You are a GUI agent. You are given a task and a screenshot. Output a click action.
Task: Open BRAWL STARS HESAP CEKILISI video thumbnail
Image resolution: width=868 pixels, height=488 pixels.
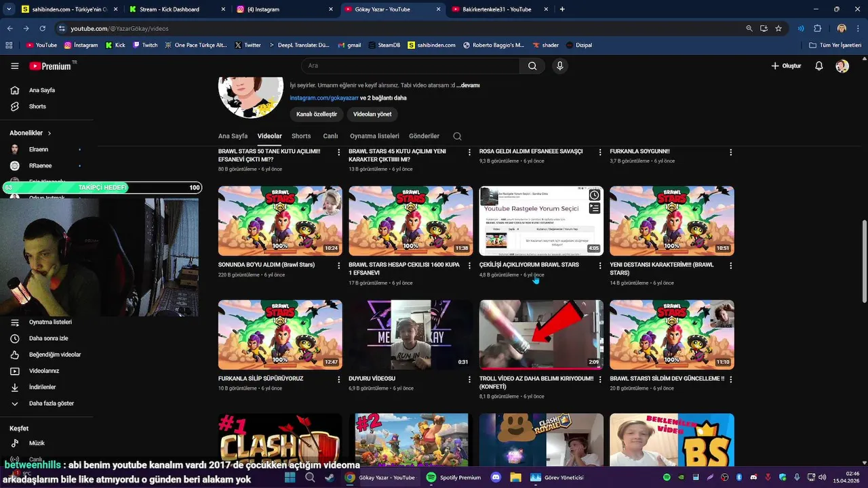pyautogui.click(x=411, y=221)
